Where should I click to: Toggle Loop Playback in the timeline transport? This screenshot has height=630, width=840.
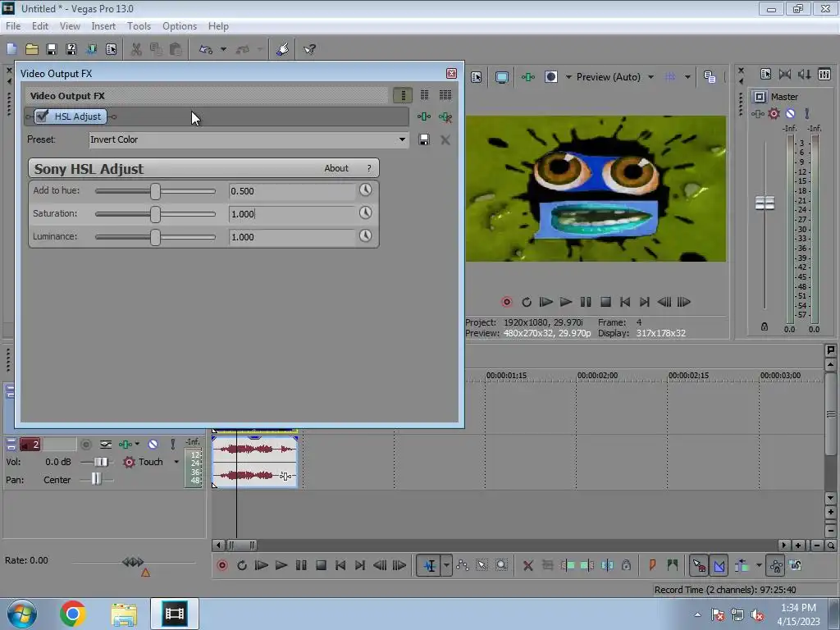(x=242, y=565)
